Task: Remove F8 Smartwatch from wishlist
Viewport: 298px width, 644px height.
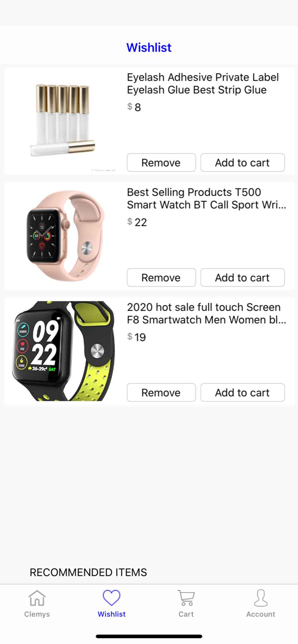Action: tap(161, 393)
